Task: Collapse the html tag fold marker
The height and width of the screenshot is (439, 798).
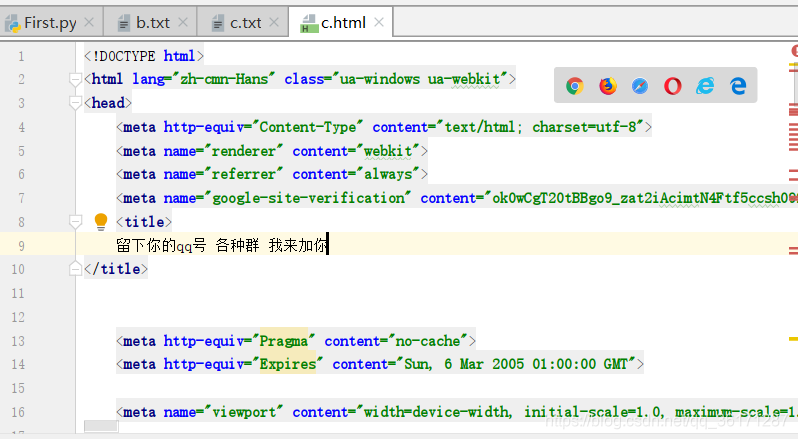Action: click(75, 79)
